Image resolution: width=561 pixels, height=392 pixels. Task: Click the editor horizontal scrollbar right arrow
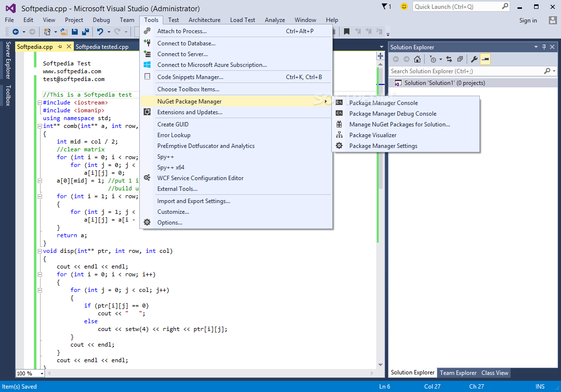click(x=372, y=373)
